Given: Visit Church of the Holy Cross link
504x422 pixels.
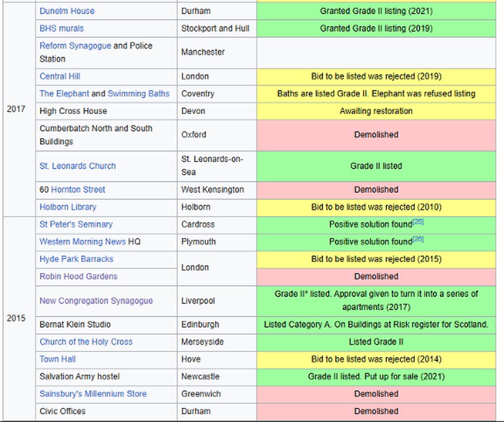Looking at the screenshot, I should point(86,342).
